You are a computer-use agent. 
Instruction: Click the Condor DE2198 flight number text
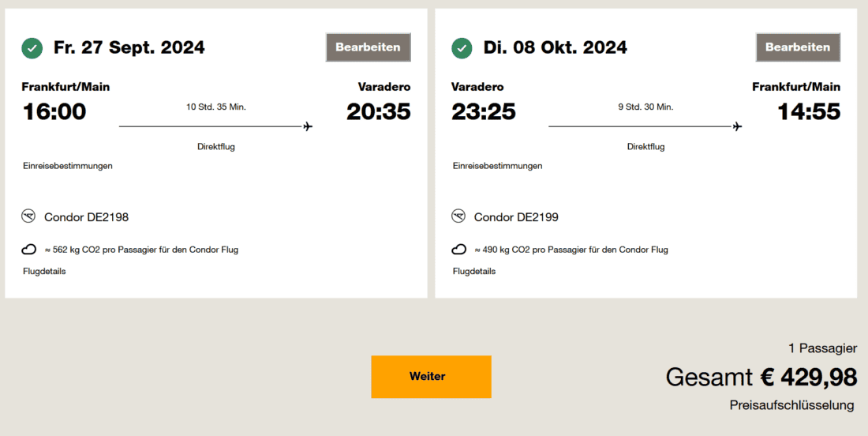point(86,217)
